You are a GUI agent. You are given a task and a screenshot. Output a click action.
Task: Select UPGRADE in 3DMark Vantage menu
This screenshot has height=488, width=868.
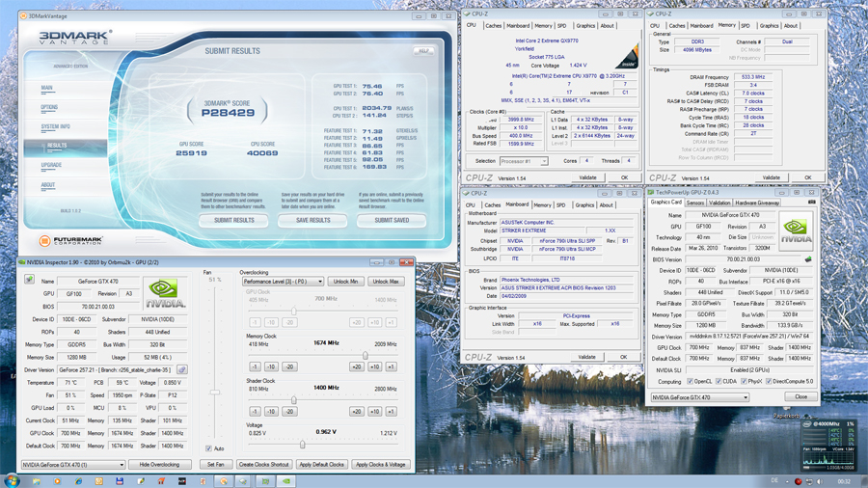click(x=51, y=165)
